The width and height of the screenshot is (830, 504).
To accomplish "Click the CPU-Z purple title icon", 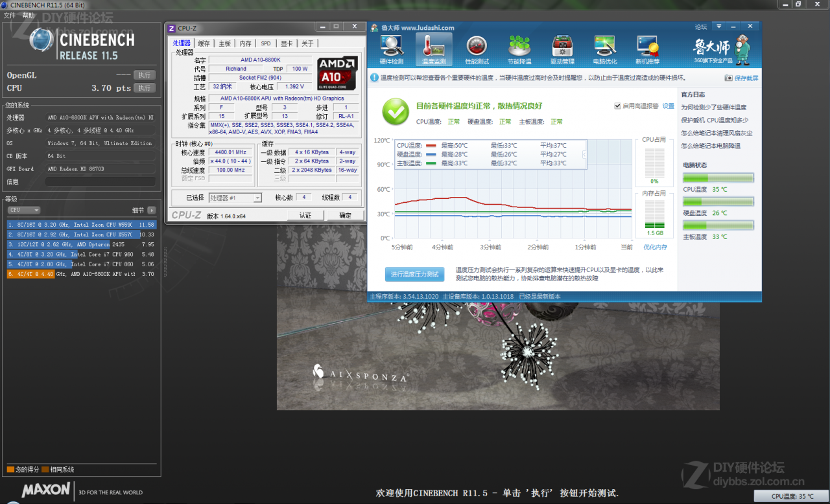I will [x=171, y=28].
